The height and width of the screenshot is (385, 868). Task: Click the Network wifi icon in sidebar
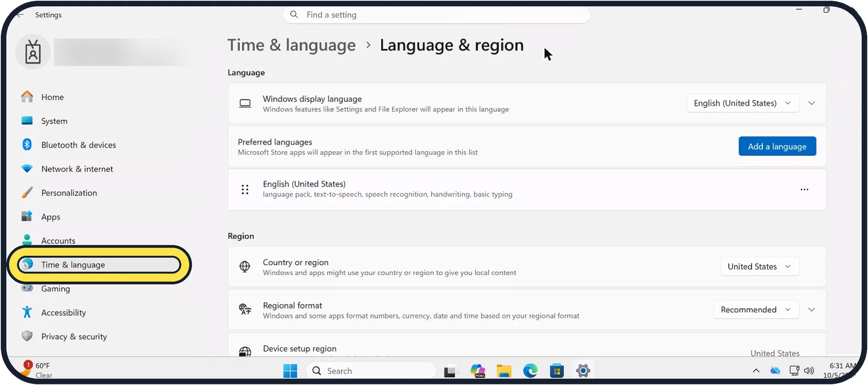tap(27, 169)
